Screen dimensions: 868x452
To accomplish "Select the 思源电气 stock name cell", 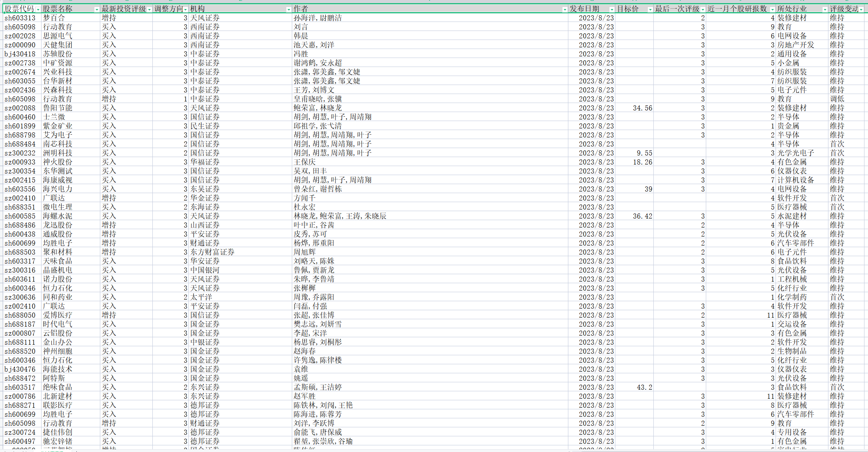I will point(71,36).
